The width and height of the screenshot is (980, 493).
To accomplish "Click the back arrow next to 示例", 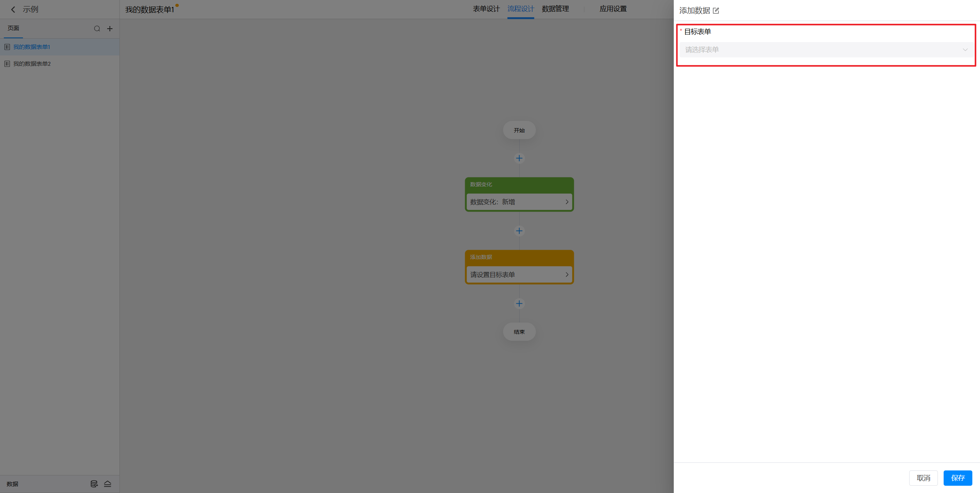I will [x=13, y=10].
